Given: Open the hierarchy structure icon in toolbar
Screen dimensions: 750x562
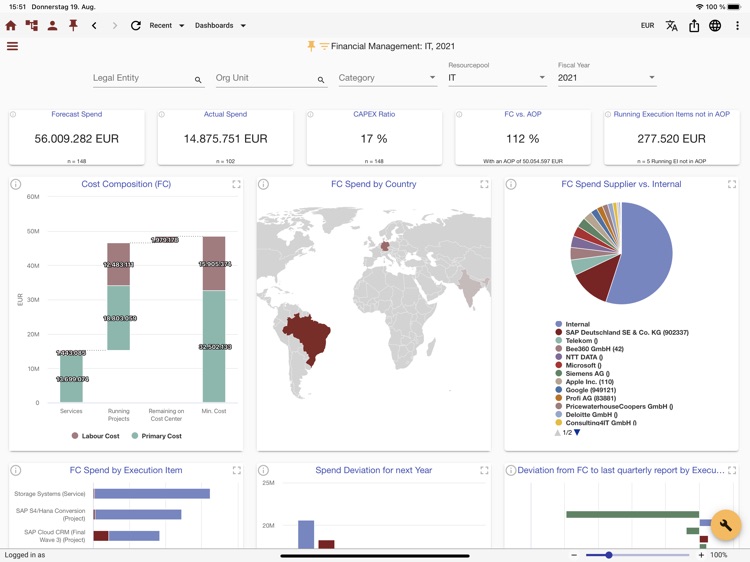Looking at the screenshot, I should coord(32,25).
